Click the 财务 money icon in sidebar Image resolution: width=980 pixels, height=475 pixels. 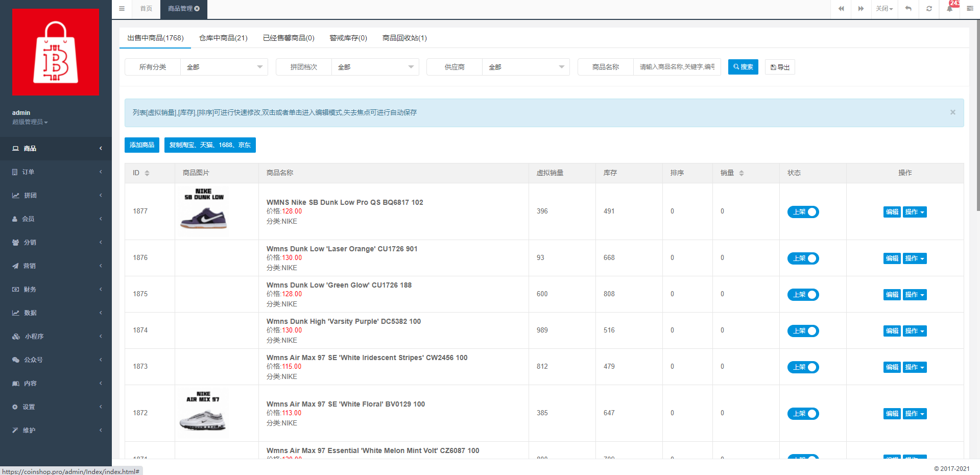click(x=16, y=290)
